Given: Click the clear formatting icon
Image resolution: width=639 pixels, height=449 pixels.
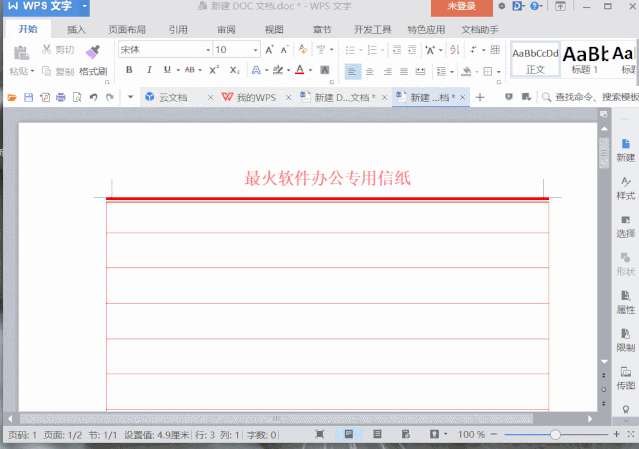Looking at the screenshot, I should tap(302, 49).
